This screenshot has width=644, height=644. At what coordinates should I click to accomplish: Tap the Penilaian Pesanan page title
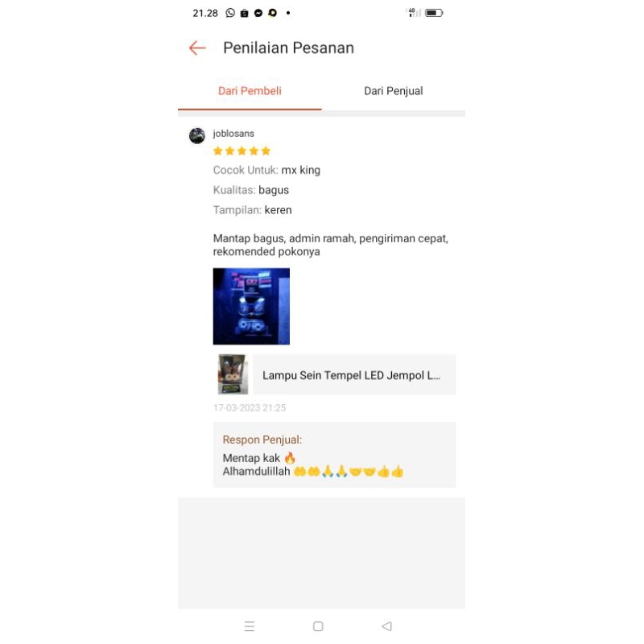pyautogui.click(x=288, y=48)
